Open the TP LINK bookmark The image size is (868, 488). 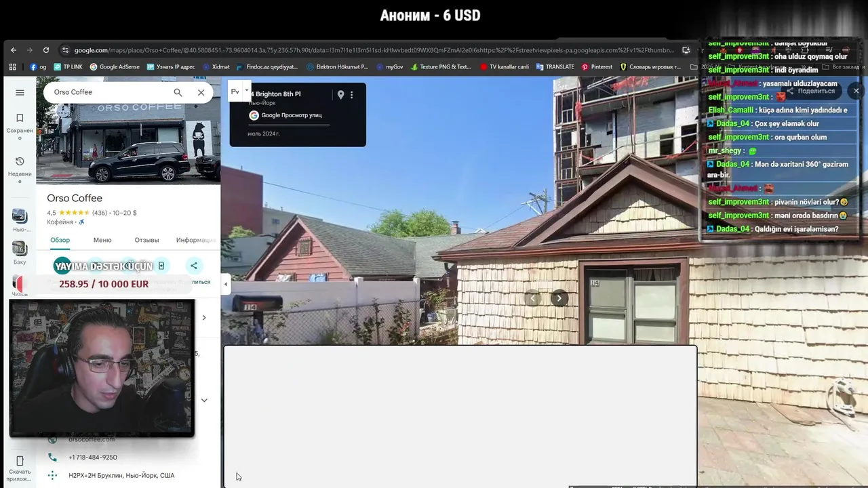click(68, 67)
